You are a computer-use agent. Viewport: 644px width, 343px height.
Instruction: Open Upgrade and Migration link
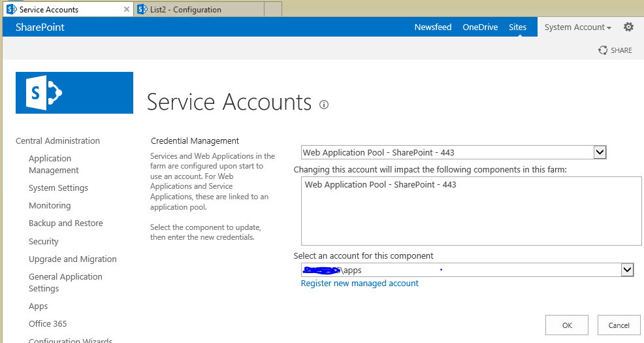[x=72, y=259]
